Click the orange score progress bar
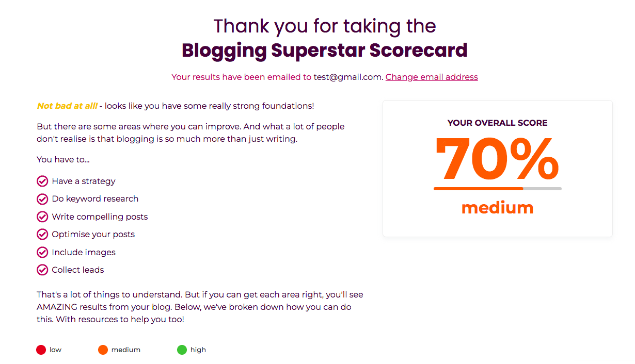 [x=479, y=189]
